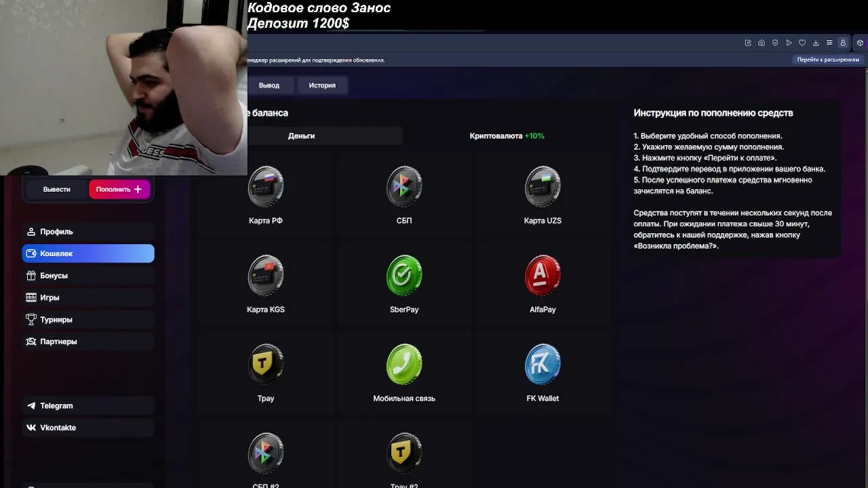The height and width of the screenshot is (488, 868).
Task: Select the Tpay #2 payment icon
Action: 404,453
